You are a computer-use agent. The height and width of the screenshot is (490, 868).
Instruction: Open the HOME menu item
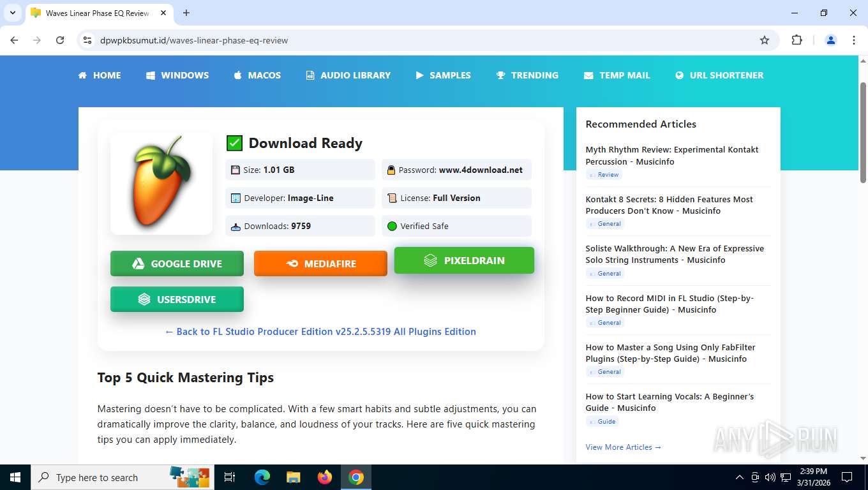coord(100,75)
